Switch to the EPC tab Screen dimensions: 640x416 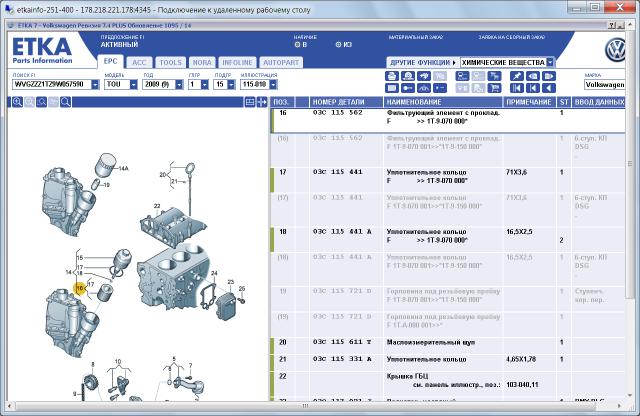point(110,61)
